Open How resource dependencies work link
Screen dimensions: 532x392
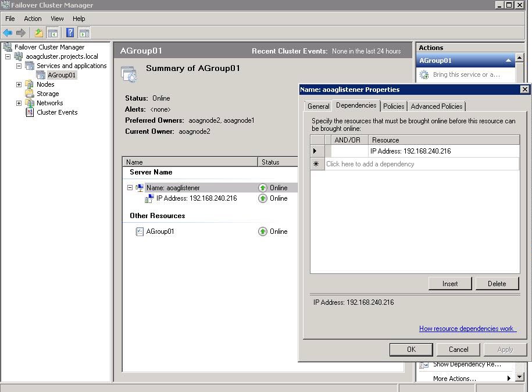tap(467, 329)
